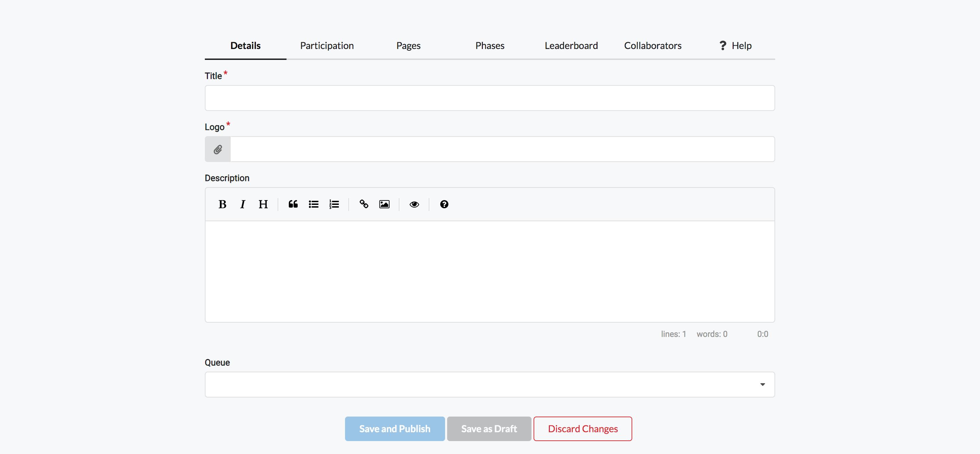
Task: Open the Phases tab
Action: click(490, 46)
